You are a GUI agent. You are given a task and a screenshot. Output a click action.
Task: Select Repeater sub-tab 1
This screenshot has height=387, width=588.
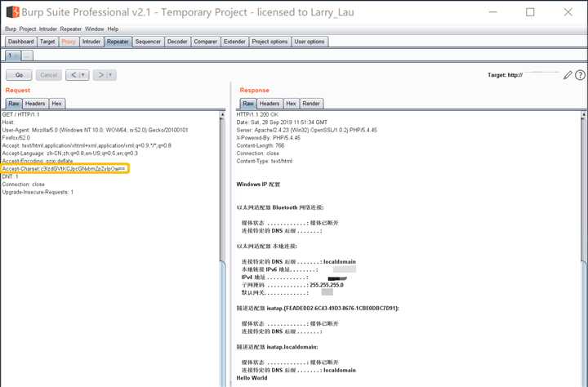[13, 56]
